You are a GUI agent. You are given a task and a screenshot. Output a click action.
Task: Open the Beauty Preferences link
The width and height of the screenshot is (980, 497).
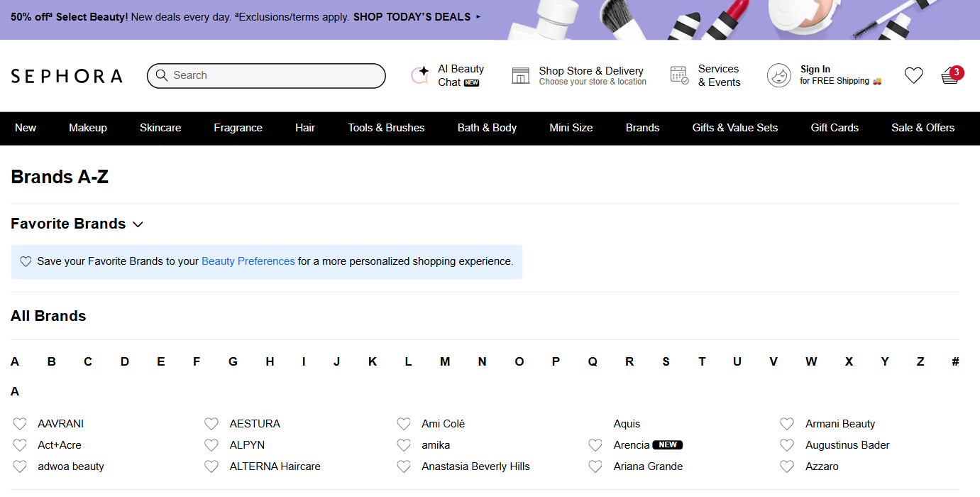coord(248,261)
